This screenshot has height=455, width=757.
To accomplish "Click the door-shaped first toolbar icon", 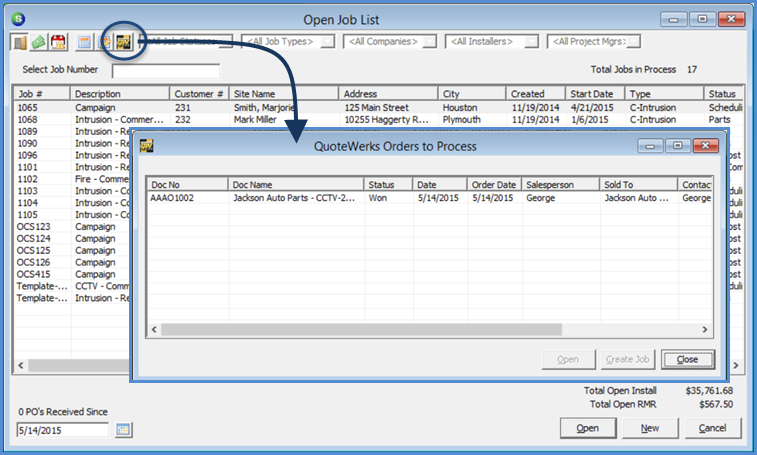I will point(19,43).
